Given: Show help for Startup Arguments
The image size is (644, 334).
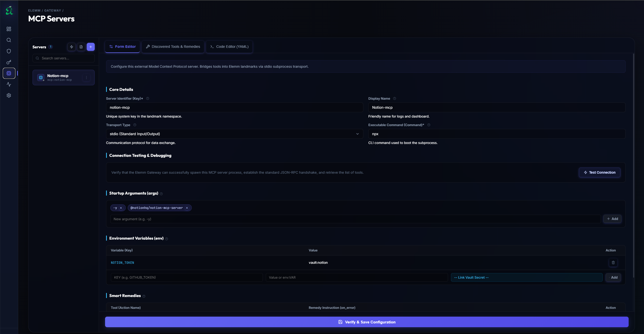Looking at the screenshot, I should pyautogui.click(x=161, y=194).
